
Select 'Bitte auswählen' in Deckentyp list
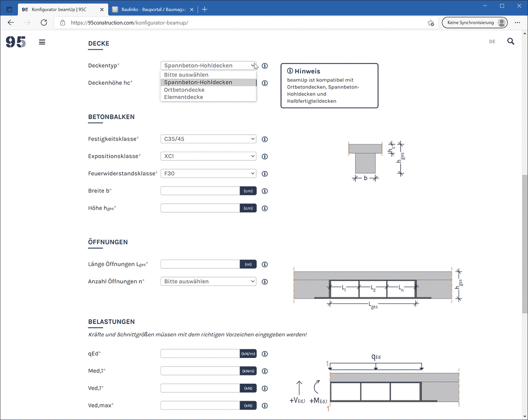click(x=208, y=75)
